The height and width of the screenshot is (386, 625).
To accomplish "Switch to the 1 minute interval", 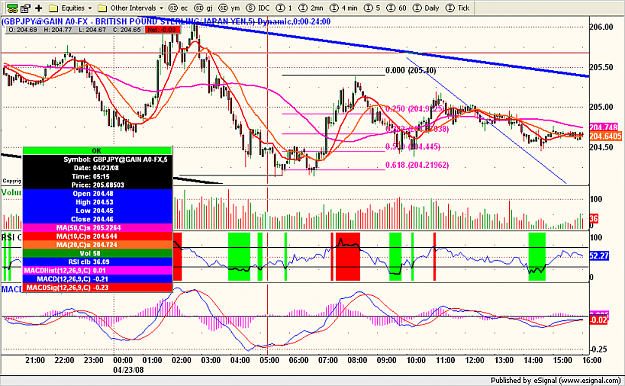I will (284, 8).
